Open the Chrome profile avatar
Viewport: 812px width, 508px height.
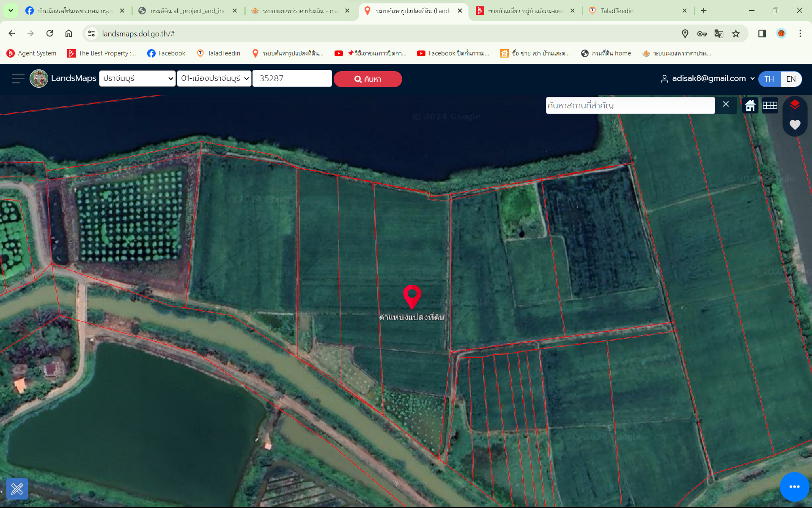tap(781, 33)
